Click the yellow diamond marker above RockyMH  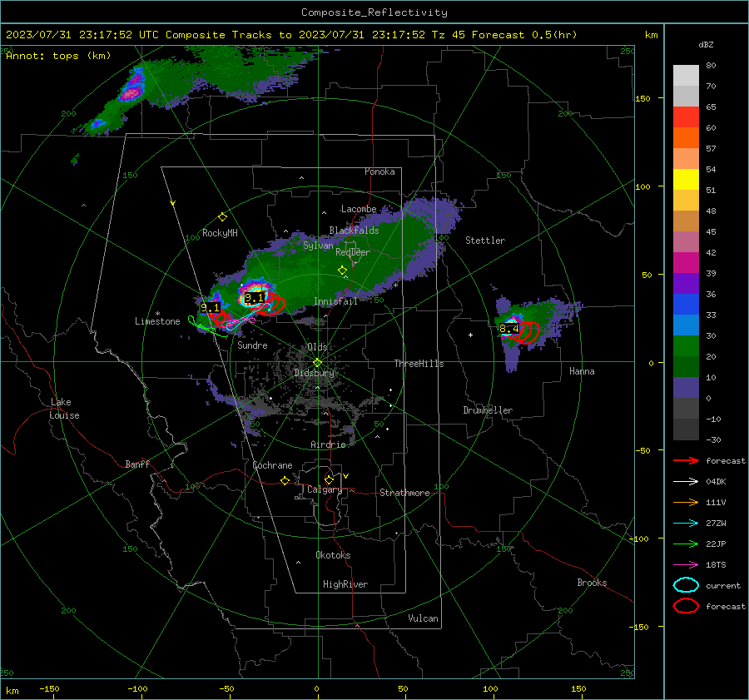pos(222,217)
